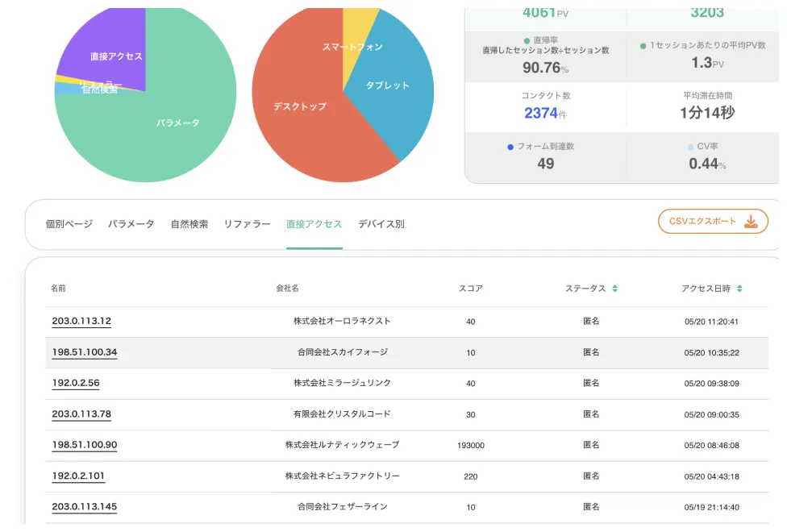Click access time 05/19 21:14:40
787x532 pixels.
coord(712,508)
